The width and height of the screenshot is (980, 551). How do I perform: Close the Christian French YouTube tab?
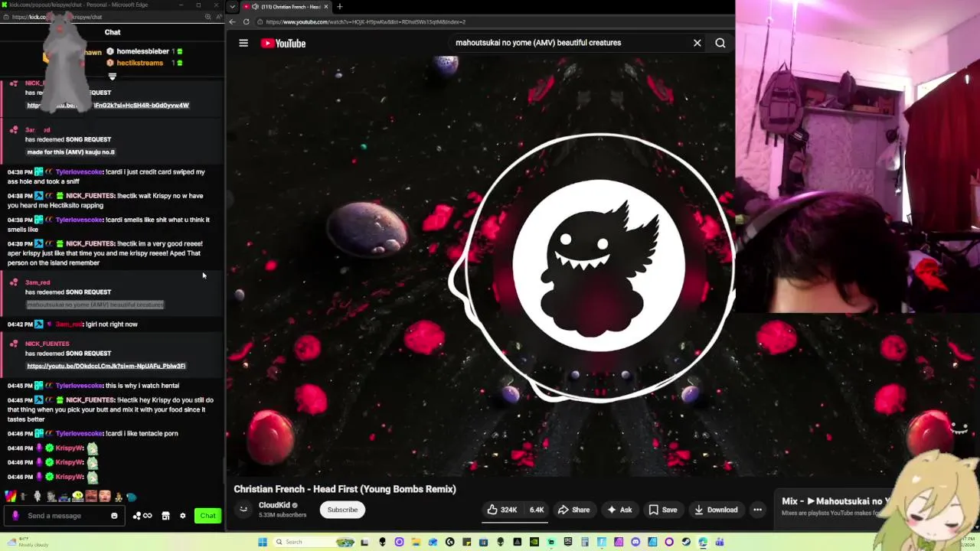(x=325, y=7)
